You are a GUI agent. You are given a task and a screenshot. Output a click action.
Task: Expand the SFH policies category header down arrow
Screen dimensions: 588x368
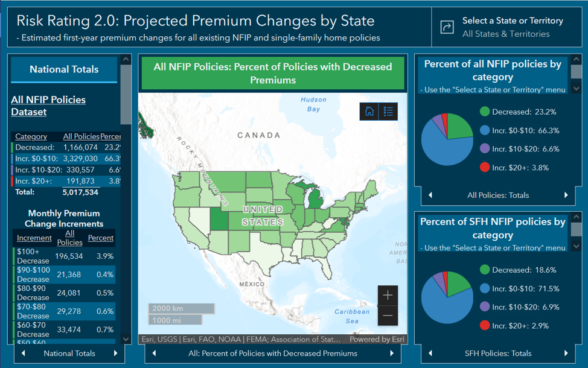(577, 246)
